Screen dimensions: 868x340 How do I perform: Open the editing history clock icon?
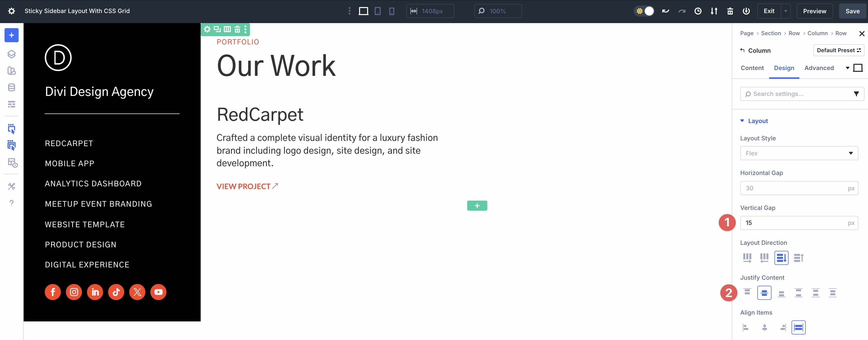coord(698,11)
